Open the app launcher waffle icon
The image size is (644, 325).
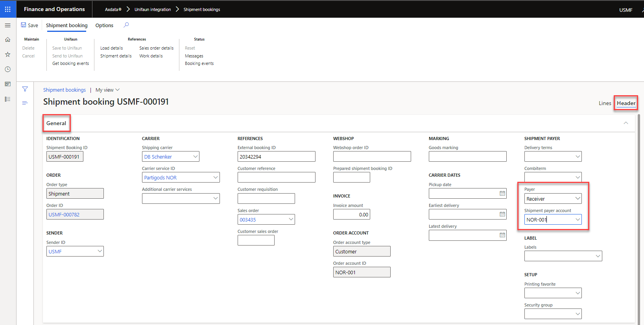point(8,9)
